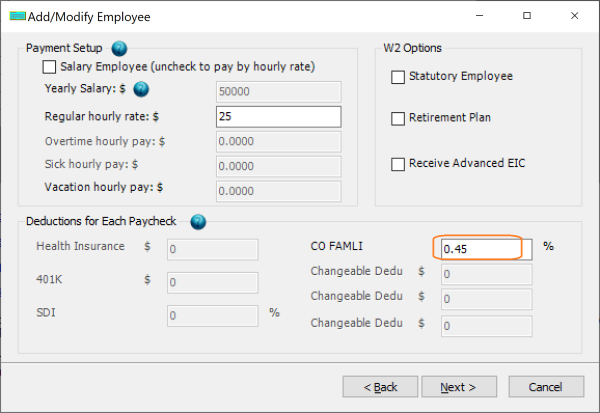Check the Statutory Employee option
Image resolution: width=600 pixels, height=413 pixels.
coord(398,76)
